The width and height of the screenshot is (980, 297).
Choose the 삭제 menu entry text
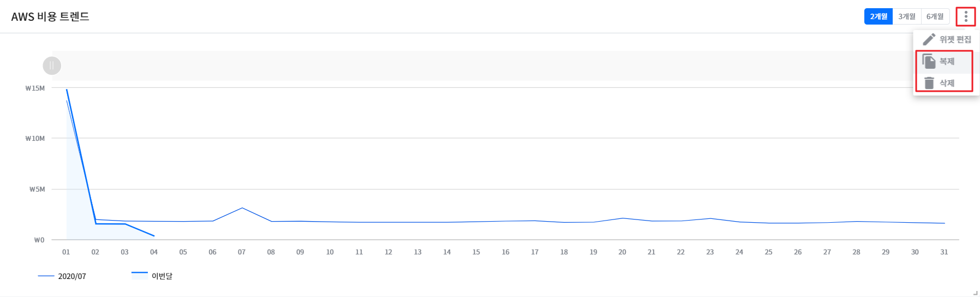coord(947,84)
